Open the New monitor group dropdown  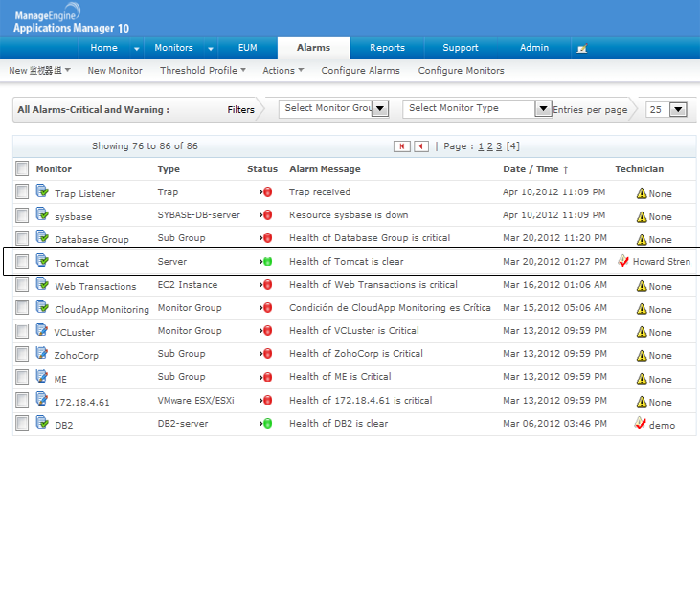[39, 71]
